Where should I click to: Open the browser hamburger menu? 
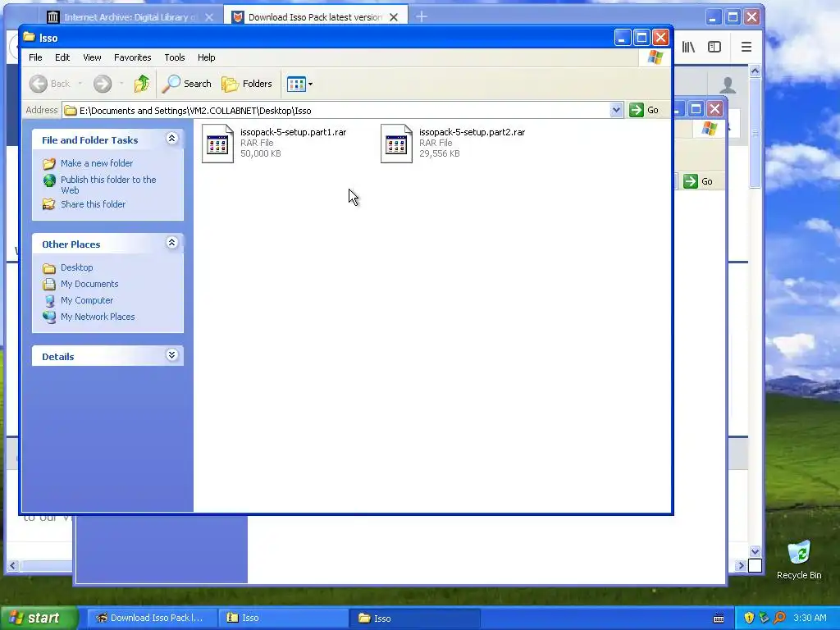746,47
